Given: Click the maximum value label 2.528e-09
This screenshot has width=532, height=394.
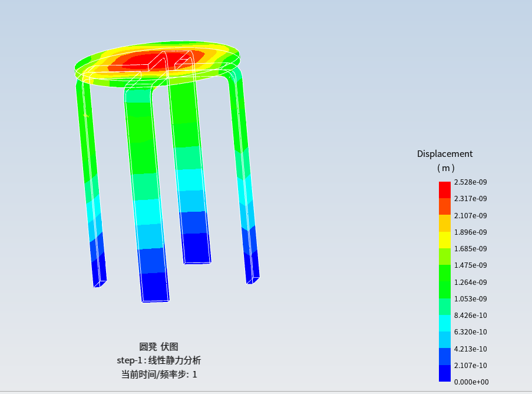Looking at the screenshot, I should tap(470, 182).
